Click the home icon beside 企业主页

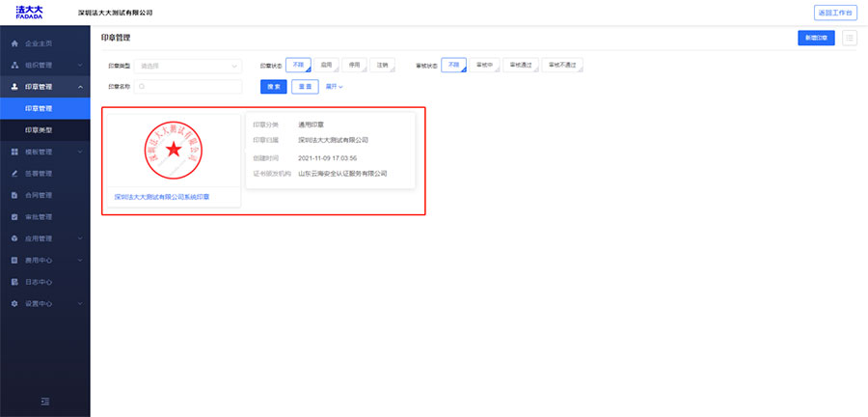point(14,43)
